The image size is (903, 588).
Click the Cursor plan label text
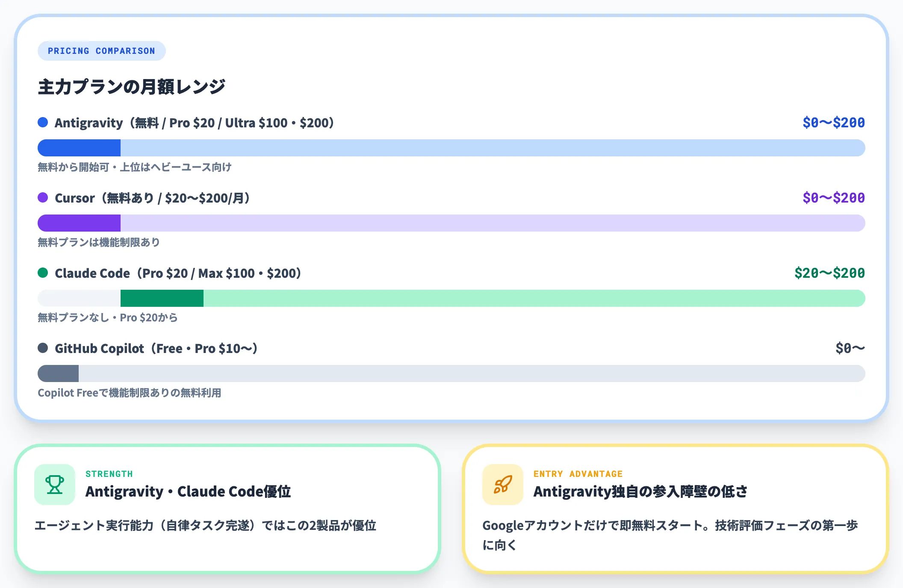153,198
